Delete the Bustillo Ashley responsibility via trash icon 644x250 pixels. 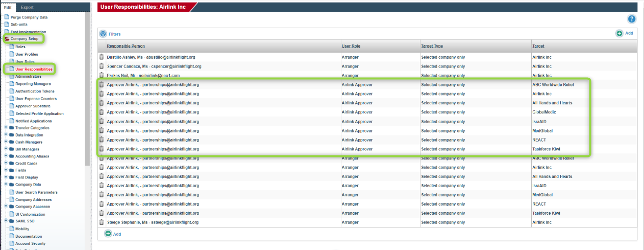(102, 57)
